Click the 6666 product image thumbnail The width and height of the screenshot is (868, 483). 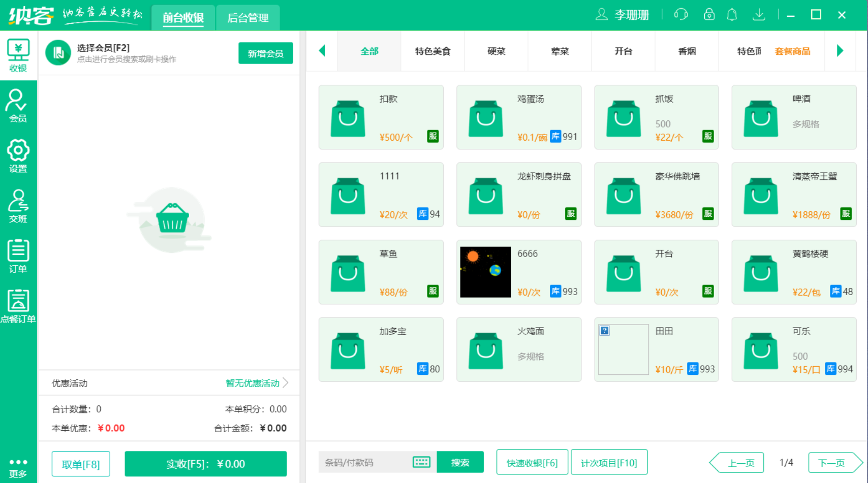tap(485, 272)
